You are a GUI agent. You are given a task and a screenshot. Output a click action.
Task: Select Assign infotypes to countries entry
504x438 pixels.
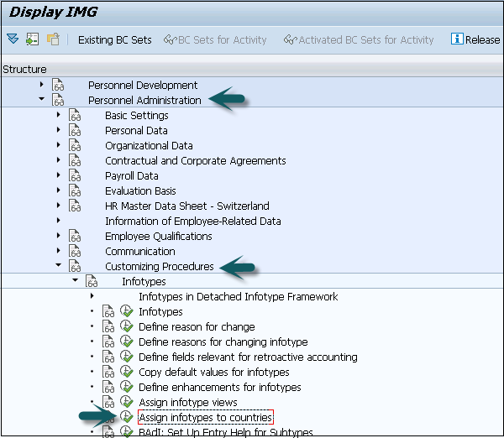point(205,418)
